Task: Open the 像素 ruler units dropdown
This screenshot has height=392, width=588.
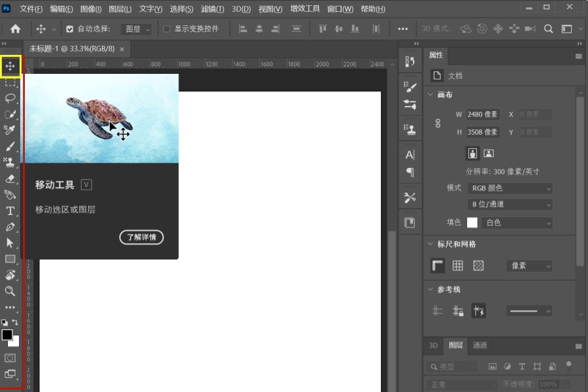Action: tap(529, 266)
